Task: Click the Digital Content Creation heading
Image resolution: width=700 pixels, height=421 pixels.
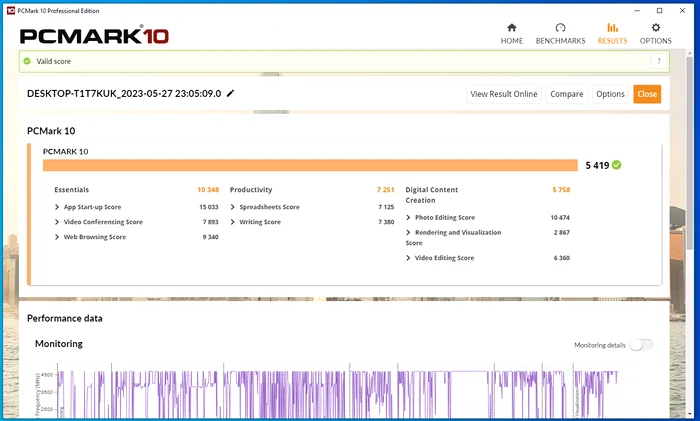Action: coord(432,195)
